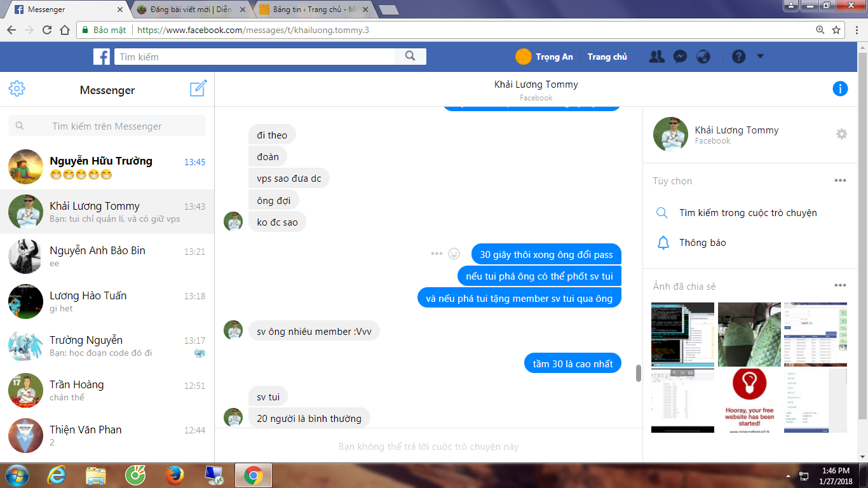The image size is (868, 488).
Task: Open Messenger settings gear icon
Action: click(17, 89)
